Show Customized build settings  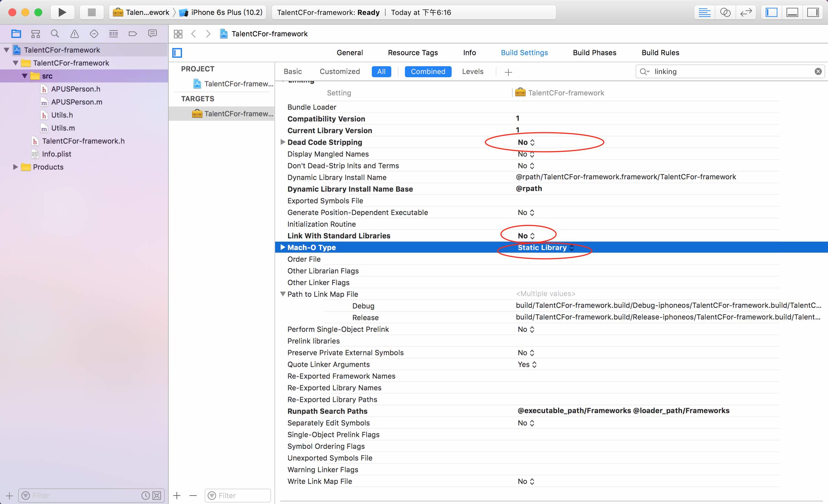tap(339, 72)
